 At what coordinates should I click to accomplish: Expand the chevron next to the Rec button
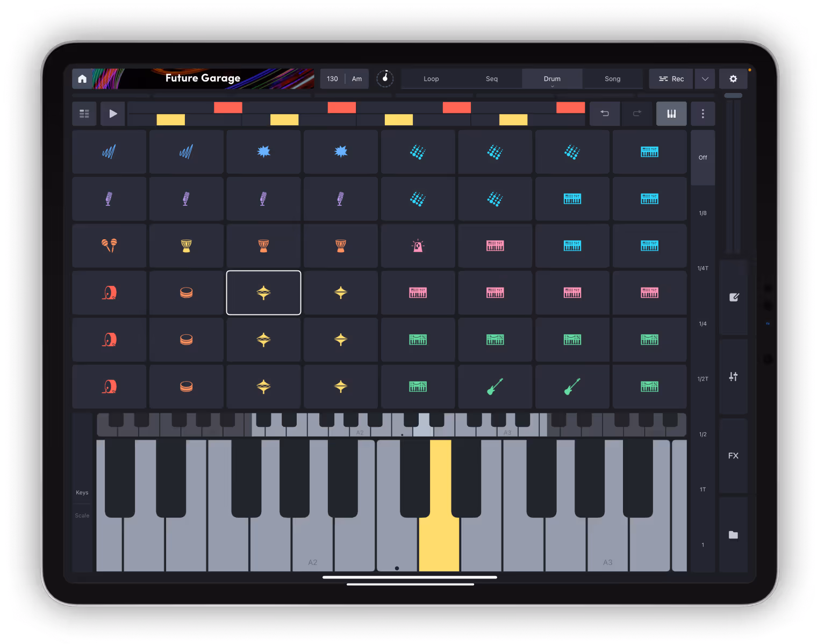(x=705, y=78)
